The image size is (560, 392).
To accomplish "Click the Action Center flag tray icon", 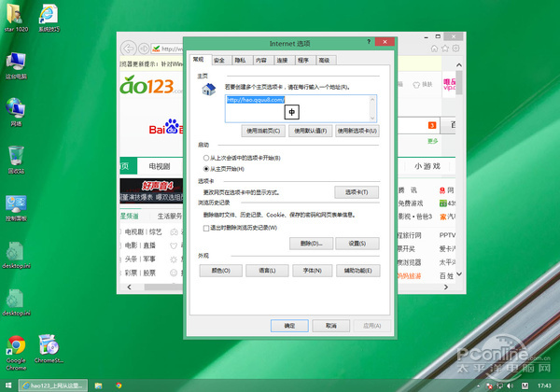I will click(489, 385).
